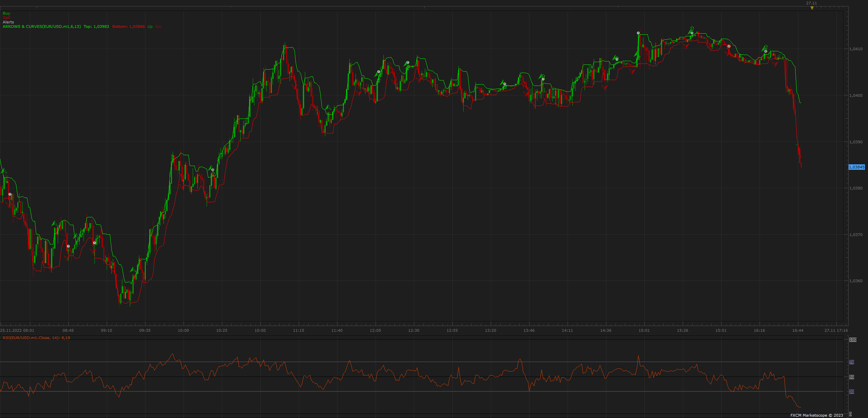Click the 12:55 time axis label

452,330
